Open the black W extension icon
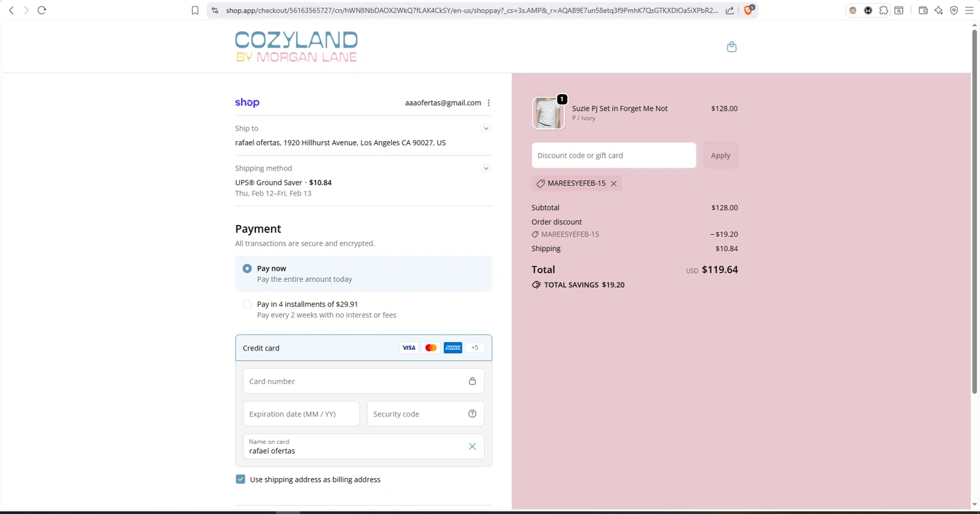980x514 pixels. 868,10
